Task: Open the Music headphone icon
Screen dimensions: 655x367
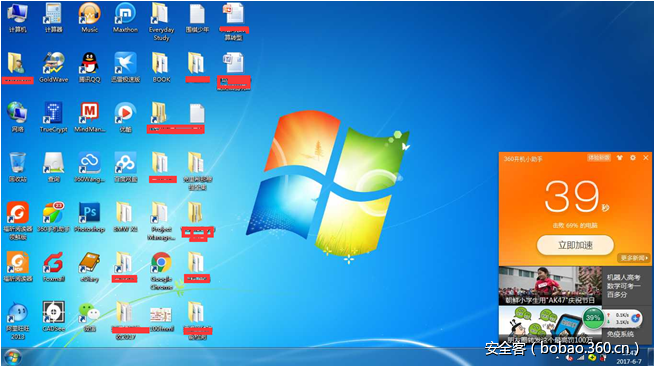Action: 89,18
